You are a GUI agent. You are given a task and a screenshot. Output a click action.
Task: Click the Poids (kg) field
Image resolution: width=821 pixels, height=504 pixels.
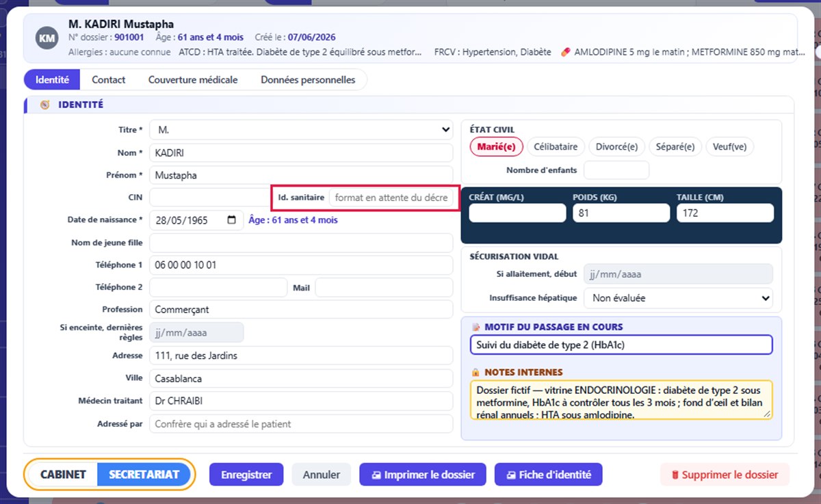tap(621, 213)
